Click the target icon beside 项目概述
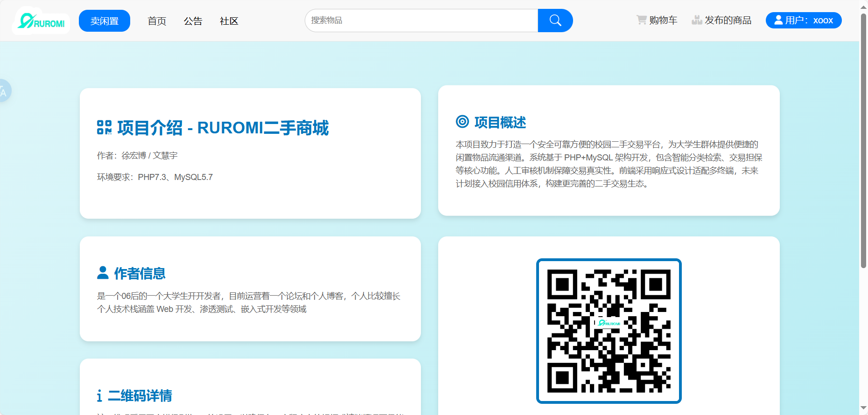868x415 pixels. click(x=462, y=122)
